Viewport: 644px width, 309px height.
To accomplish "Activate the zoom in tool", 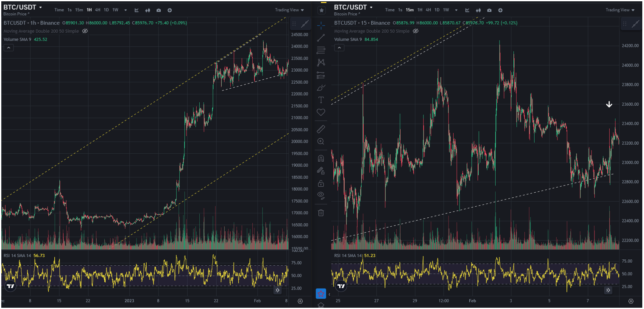I will [x=321, y=141].
